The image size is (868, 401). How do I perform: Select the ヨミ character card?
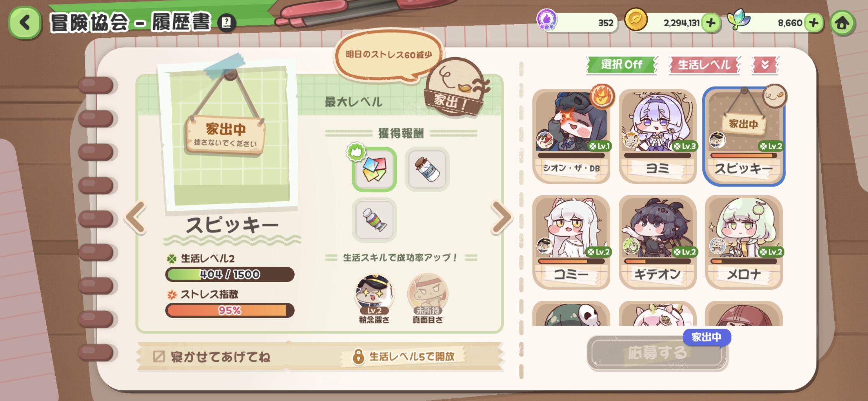pyautogui.click(x=657, y=136)
